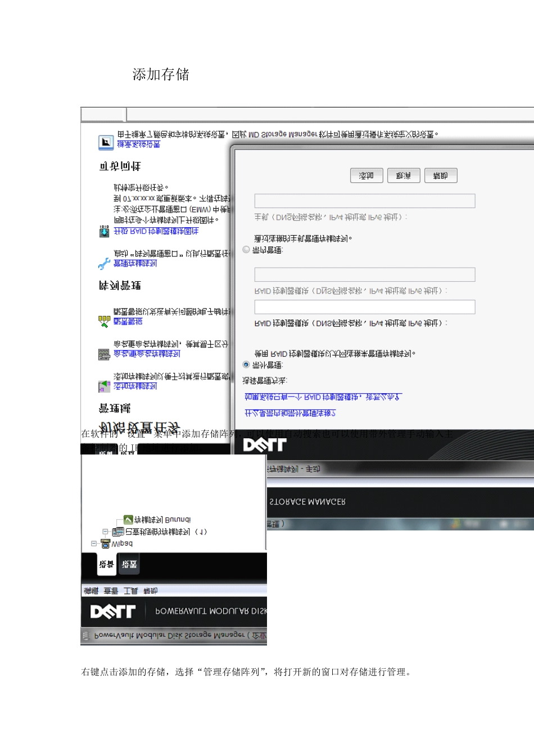Screen dimensions: 534x756
Task: Open the upgrade RAID controller module firmware link
Action: pos(156,231)
